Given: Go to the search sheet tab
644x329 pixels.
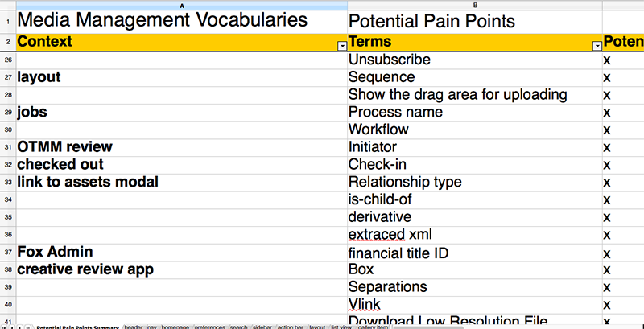Looking at the screenshot, I should pos(239,326).
